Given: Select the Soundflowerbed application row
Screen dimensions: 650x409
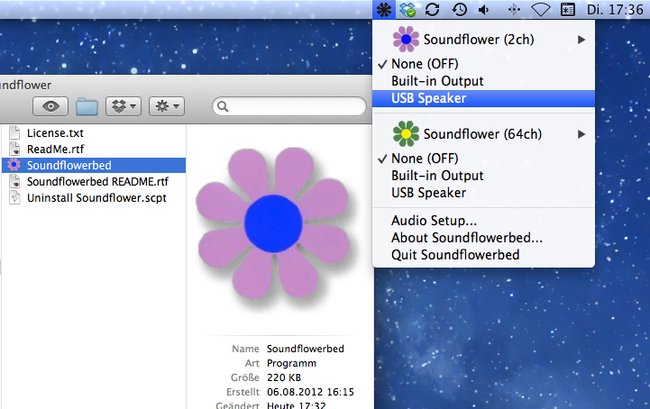Looking at the screenshot, I should 94,165.
